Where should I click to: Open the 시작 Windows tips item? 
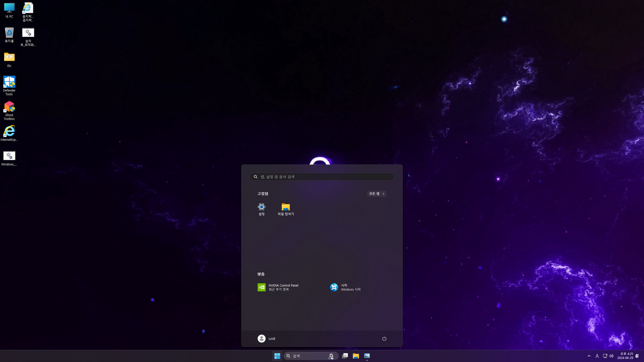tap(345, 287)
